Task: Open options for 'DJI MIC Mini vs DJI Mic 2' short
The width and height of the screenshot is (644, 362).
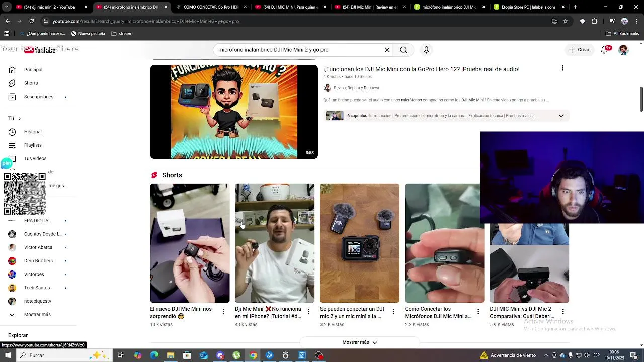Action: tap(563, 312)
